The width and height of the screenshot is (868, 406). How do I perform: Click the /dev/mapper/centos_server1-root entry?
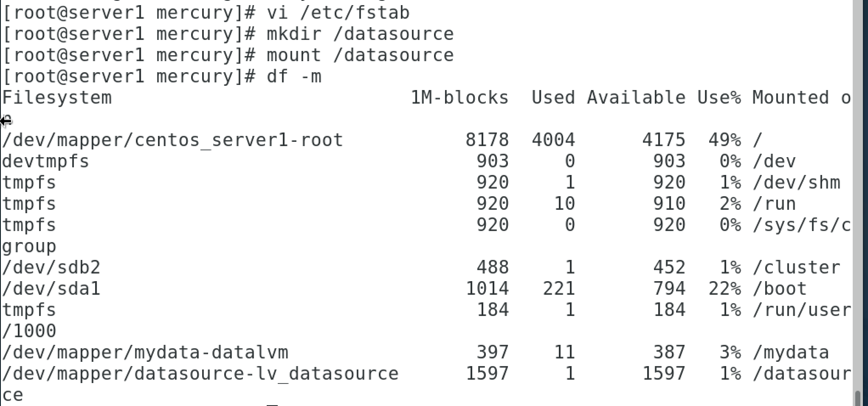coord(172,140)
